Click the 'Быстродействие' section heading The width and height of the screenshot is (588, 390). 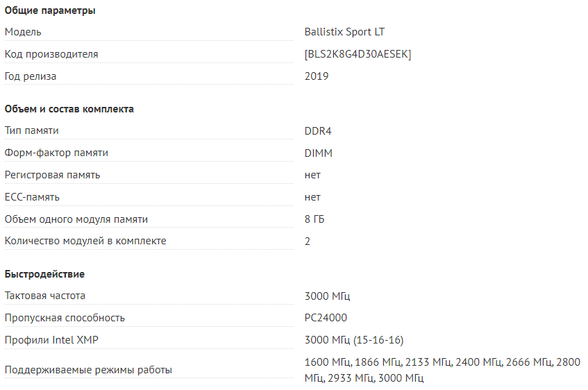click(44, 274)
